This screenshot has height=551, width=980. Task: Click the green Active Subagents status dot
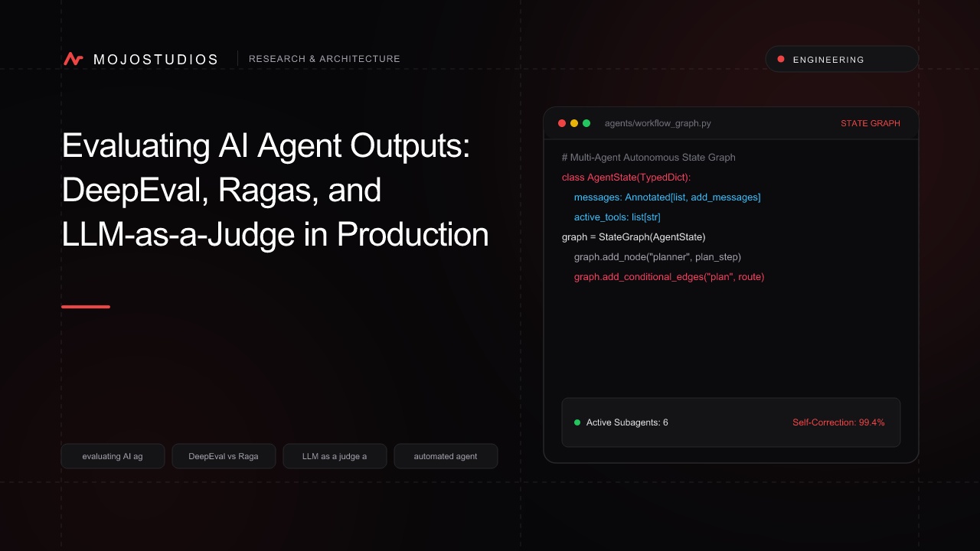coord(577,422)
